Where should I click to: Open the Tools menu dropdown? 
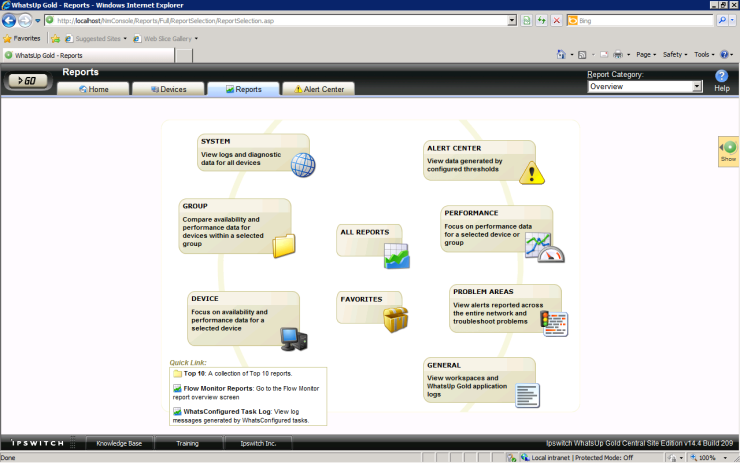coord(704,55)
